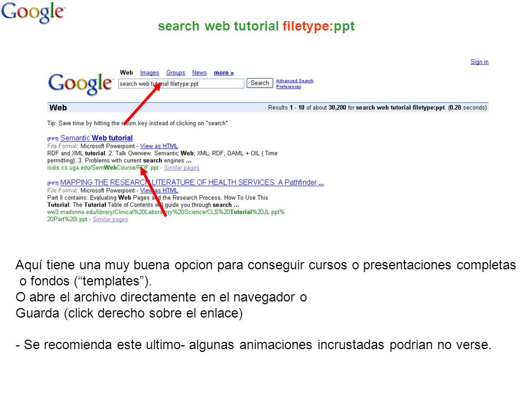This screenshot has width=532, height=399.
Task: Click the Google logo beside the search box
Action: pyautogui.click(x=80, y=84)
